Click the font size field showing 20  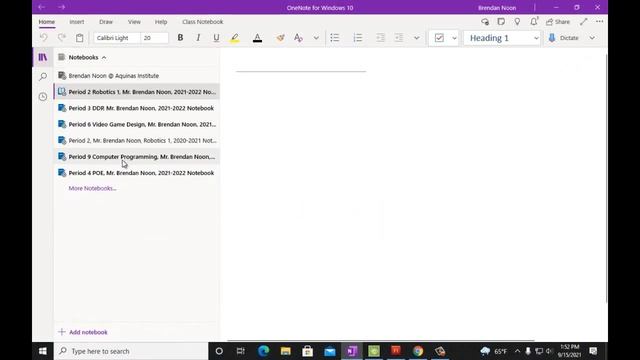coord(154,38)
